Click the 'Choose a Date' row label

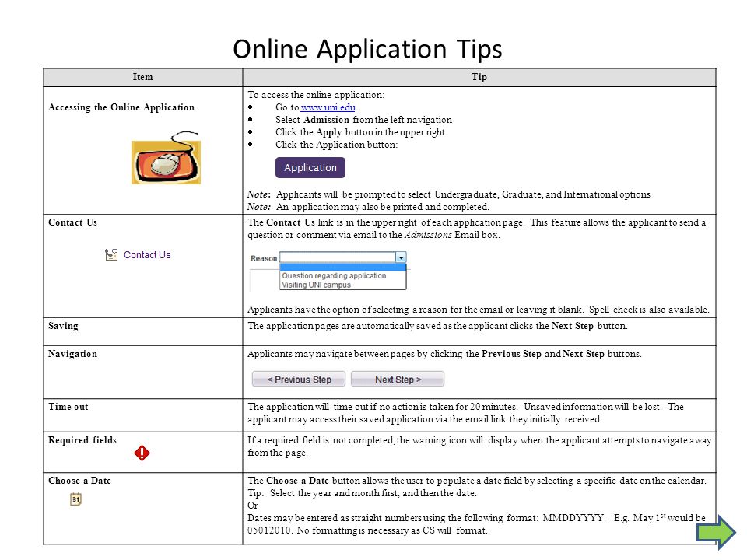coord(79,481)
